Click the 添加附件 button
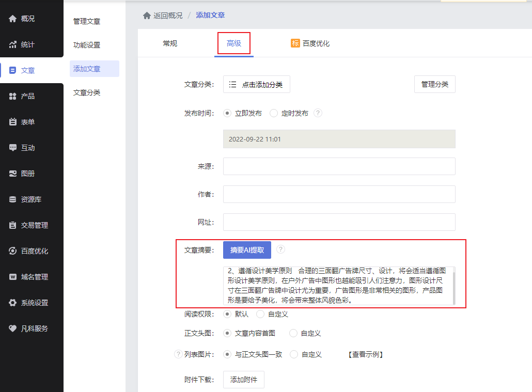This screenshot has width=532, height=392. coord(244,380)
